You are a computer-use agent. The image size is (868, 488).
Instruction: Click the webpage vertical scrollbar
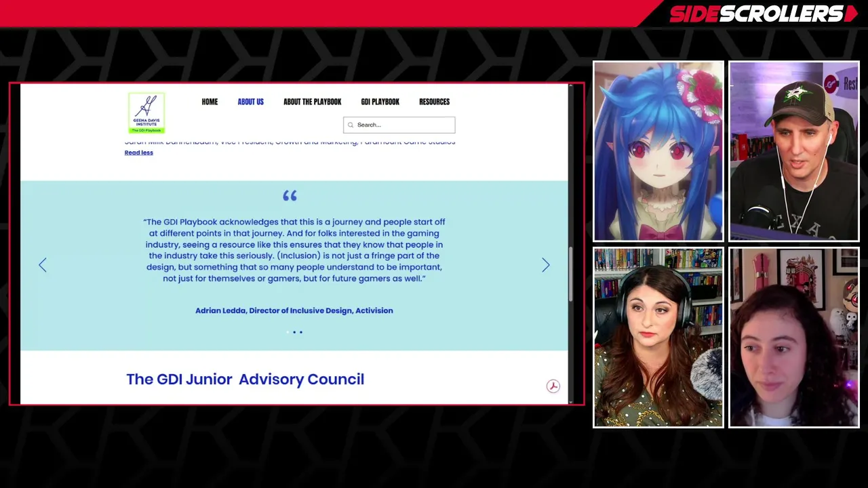coord(570,274)
